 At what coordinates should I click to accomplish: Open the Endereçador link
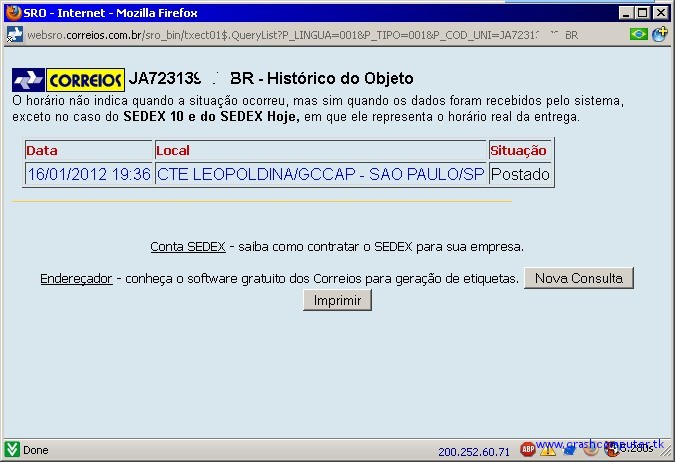pyautogui.click(x=76, y=279)
